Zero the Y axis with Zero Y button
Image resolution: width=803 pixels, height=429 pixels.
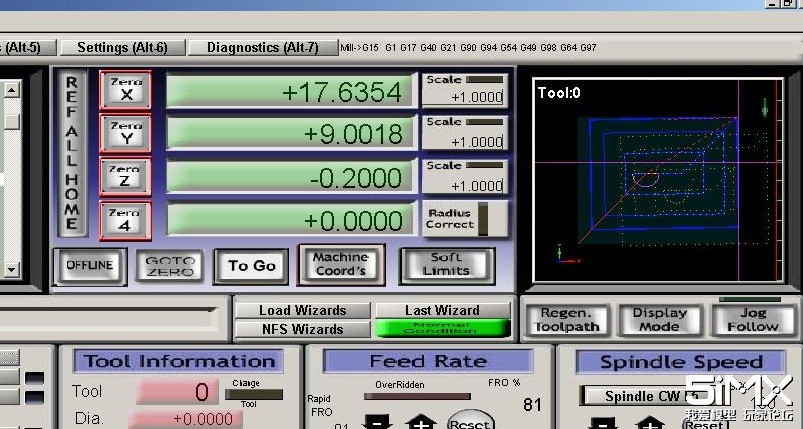(x=125, y=134)
